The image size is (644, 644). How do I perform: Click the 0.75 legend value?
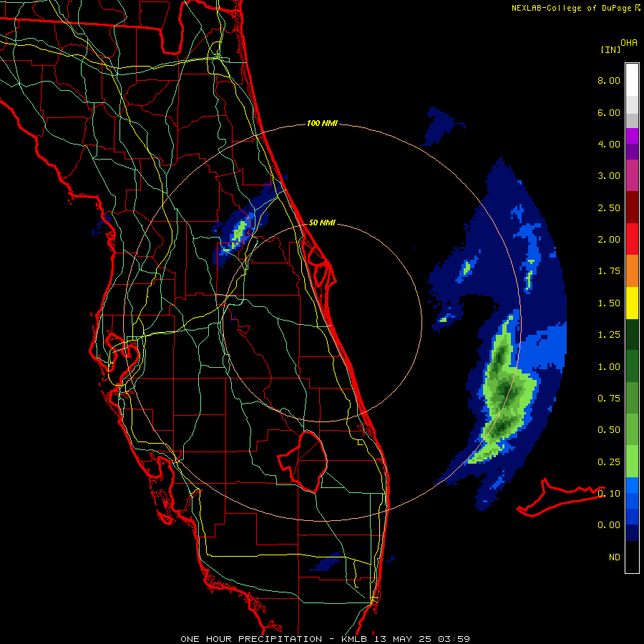pos(609,399)
